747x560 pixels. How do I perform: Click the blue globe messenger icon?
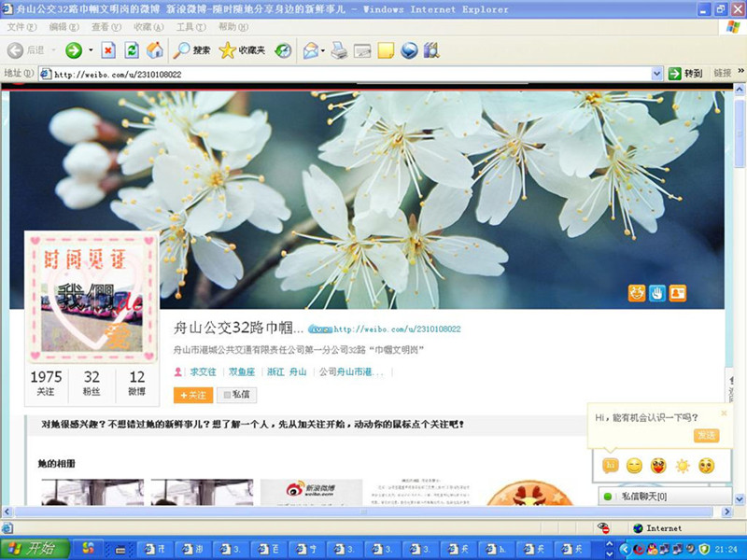click(x=409, y=50)
